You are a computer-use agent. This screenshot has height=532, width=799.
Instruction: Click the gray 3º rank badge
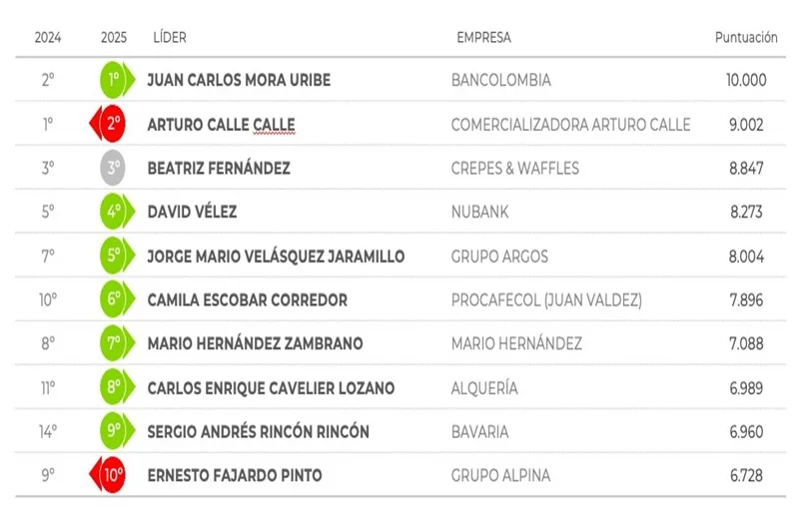click(113, 169)
